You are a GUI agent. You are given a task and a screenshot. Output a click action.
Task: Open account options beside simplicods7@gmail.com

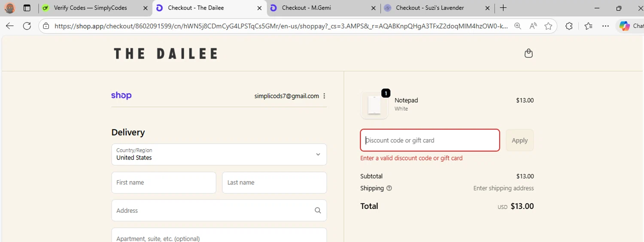click(x=324, y=96)
